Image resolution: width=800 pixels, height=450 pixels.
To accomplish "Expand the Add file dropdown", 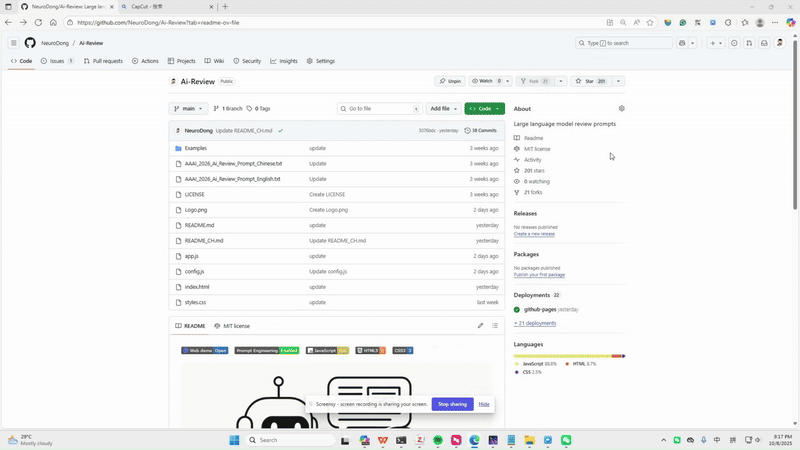I will click(443, 108).
